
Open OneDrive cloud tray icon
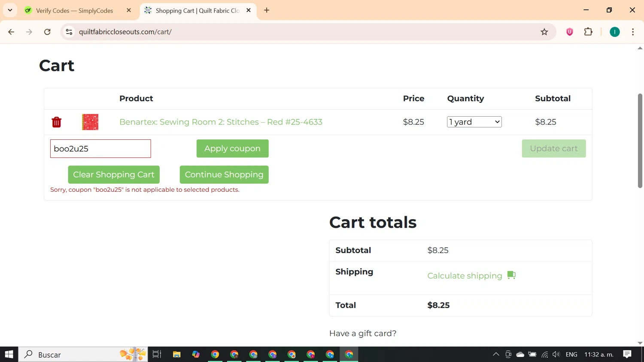coord(520,354)
